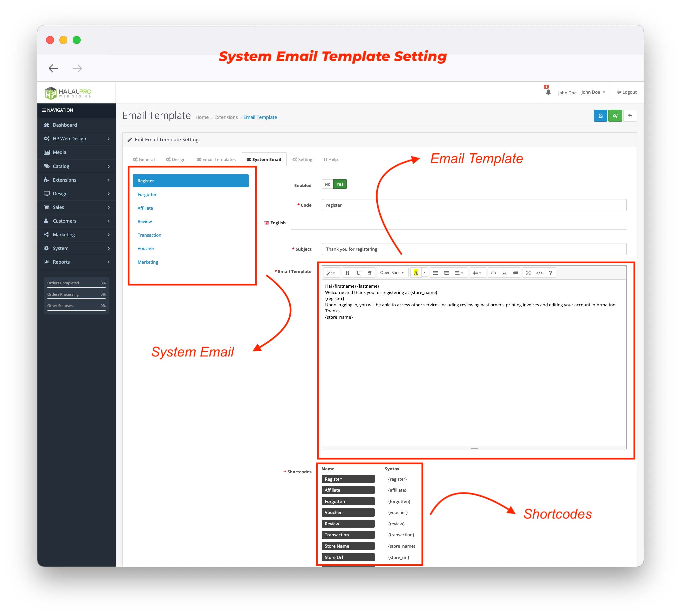Click the browser forward arrow
Image resolution: width=681 pixels, height=616 pixels.
pyautogui.click(x=77, y=69)
